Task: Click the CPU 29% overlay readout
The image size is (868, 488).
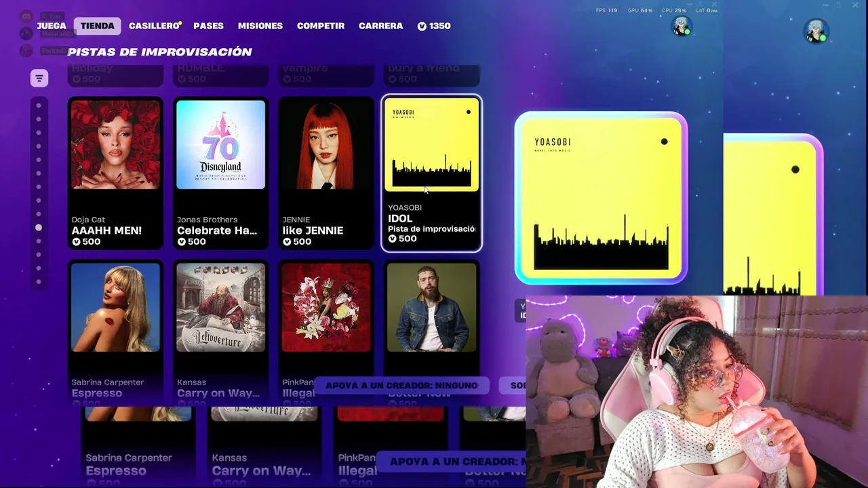Action: pyautogui.click(x=673, y=10)
